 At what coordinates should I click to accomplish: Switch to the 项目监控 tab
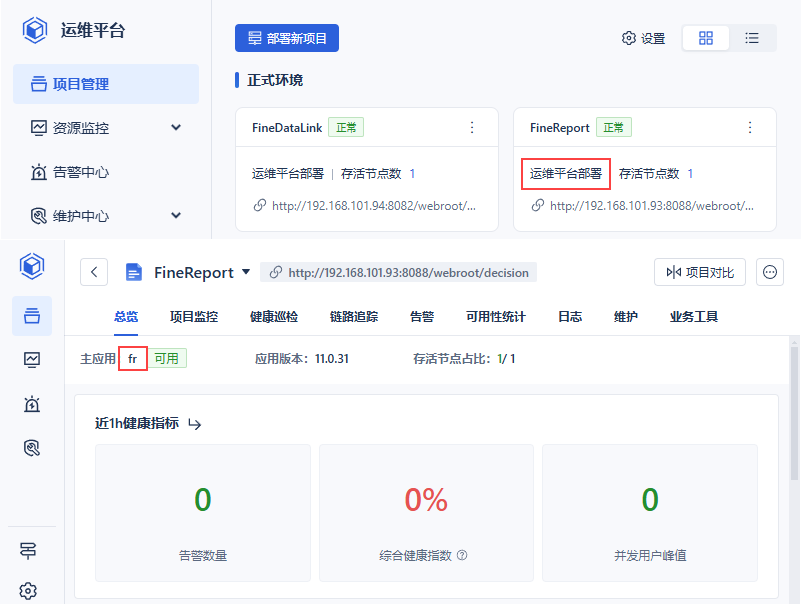pyautogui.click(x=194, y=317)
